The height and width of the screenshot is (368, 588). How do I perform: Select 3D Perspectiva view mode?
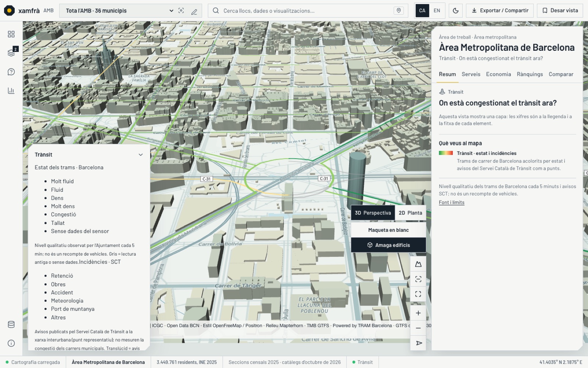[373, 213]
